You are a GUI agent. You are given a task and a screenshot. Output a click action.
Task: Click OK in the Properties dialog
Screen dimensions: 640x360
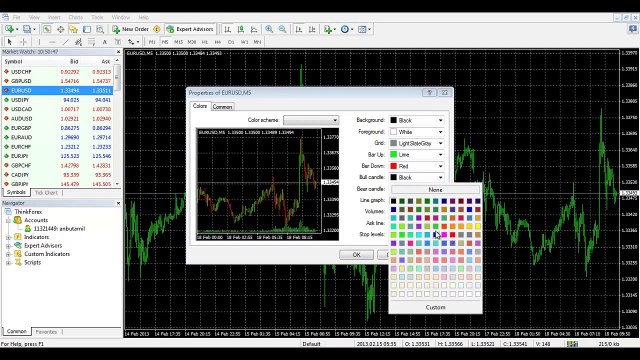click(356, 254)
